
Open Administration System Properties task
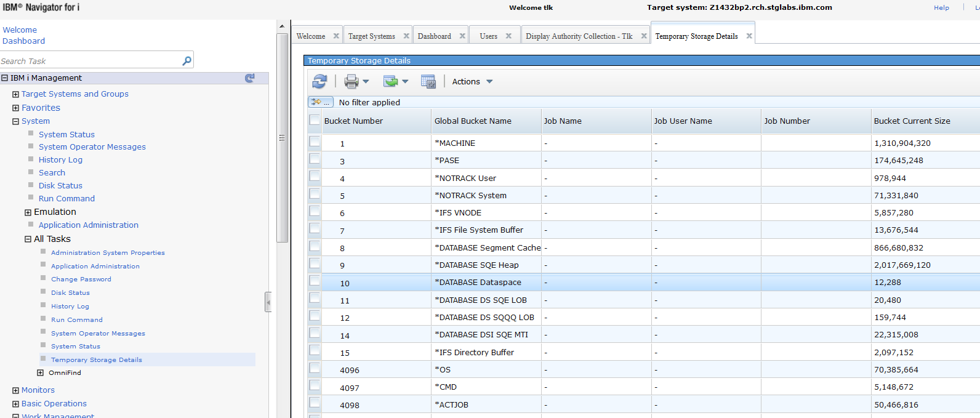[x=108, y=252]
